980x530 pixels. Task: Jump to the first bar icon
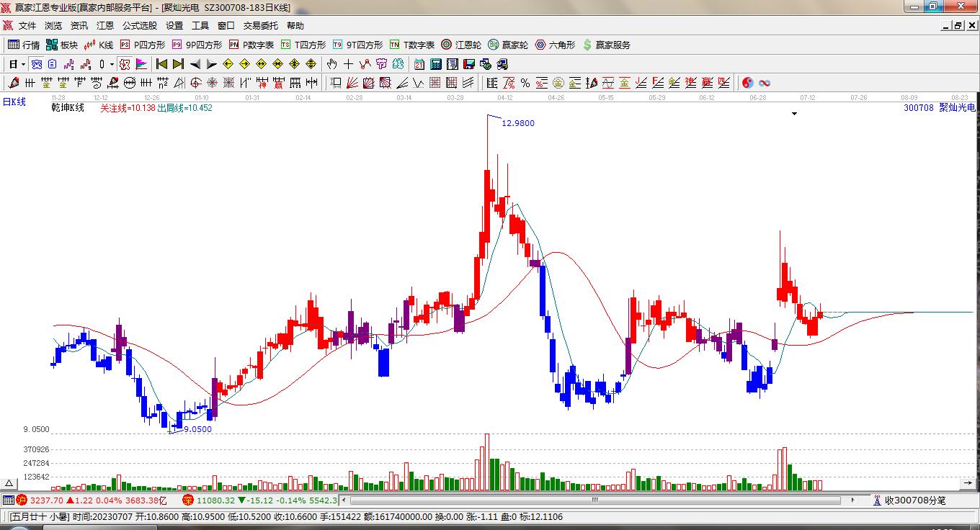click(162, 64)
